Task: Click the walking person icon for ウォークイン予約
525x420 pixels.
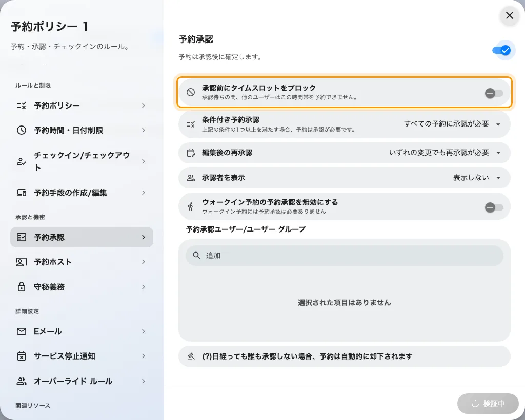Action: coord(191,206)
